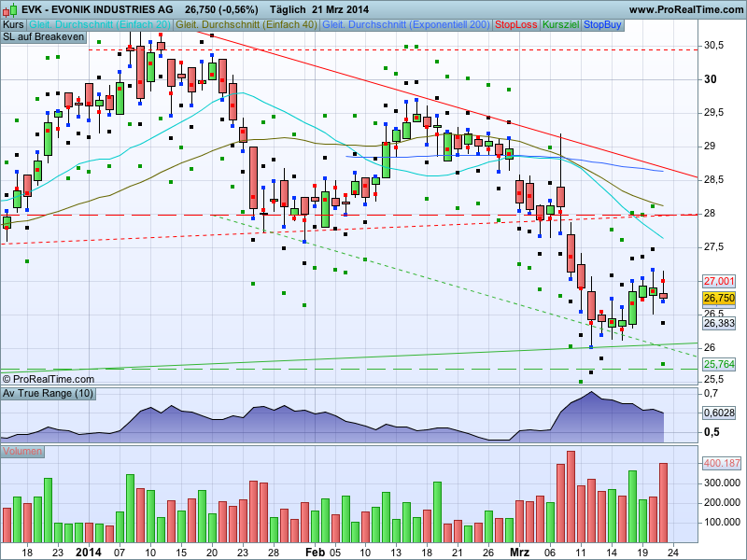Click the red 27,001 price tag
The image size is (747, 560).
[719, 281]
